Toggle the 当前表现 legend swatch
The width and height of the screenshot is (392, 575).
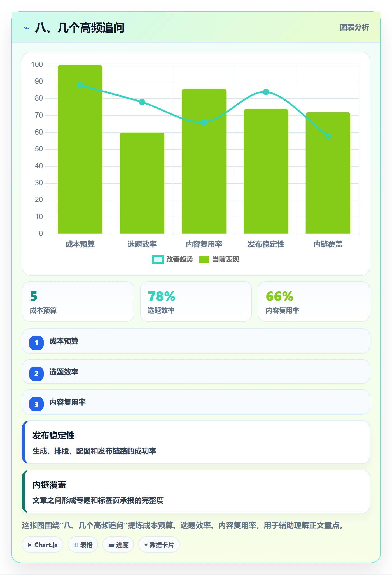(x=204, y=259)
